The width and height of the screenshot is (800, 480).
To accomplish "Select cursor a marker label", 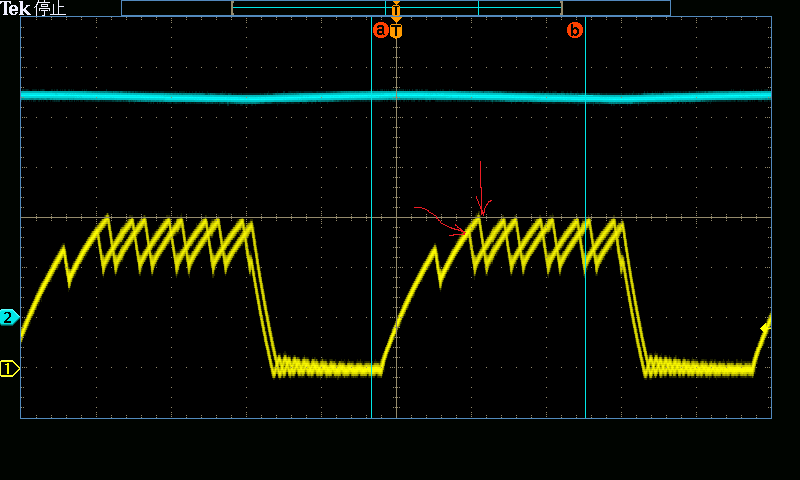I will (381, 30).
